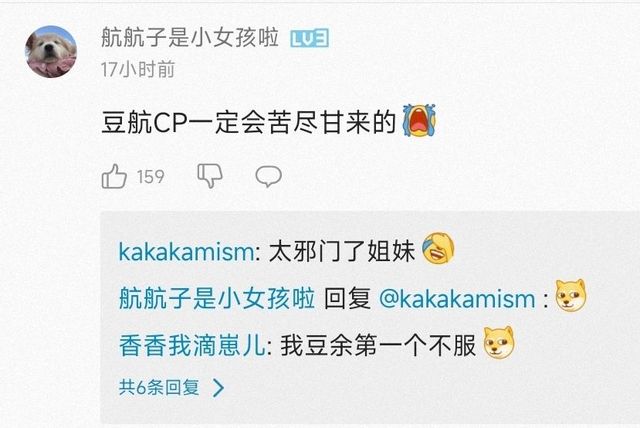Viewport: 640px width, 428px height.
Task: Select reply text 我豆余第一个不服
Action: [x=378, y=346]
